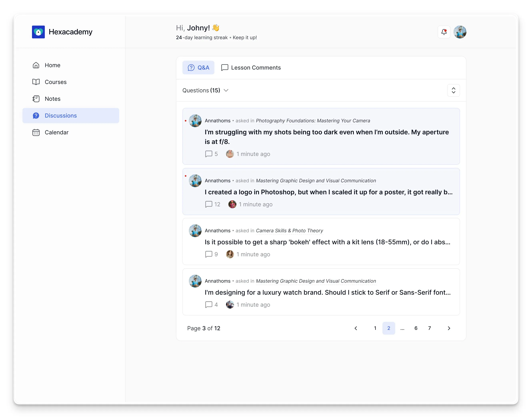Open Photography Foundations: Mastering Your Camera course link
The height and width of the screenshot is (418, 532).
click(x=313, y=121)
